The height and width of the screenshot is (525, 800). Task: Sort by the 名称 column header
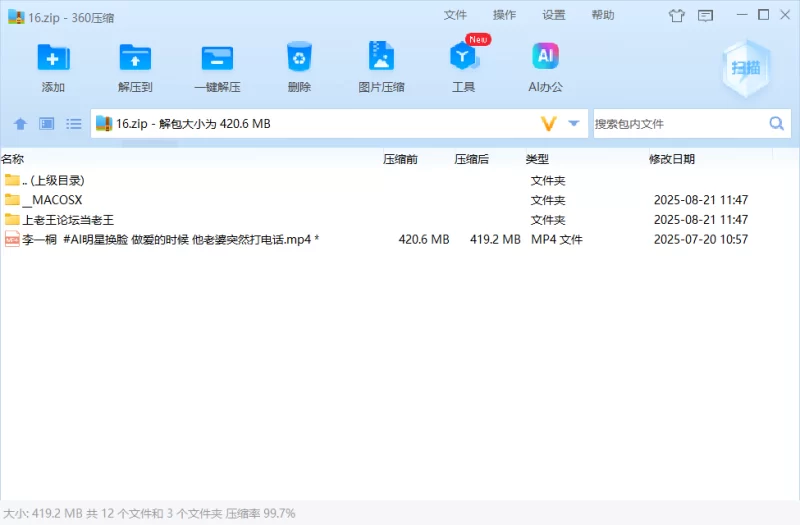click(x=13, y=159)
